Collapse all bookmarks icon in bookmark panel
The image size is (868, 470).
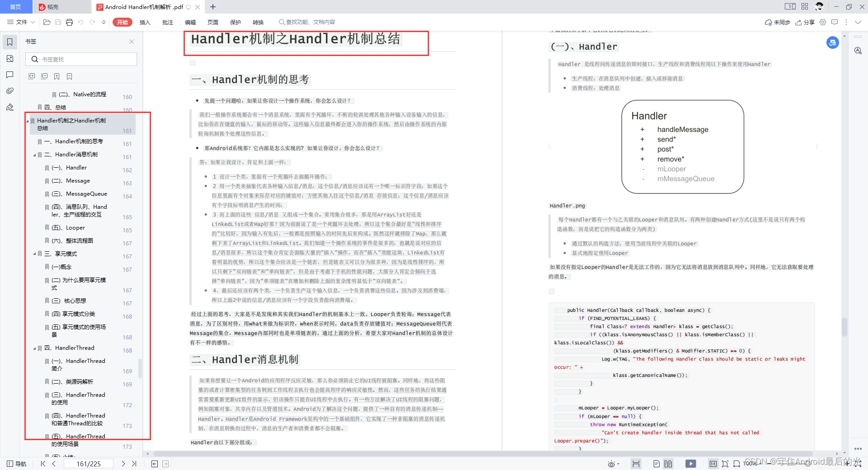click(x=44, y=76)
